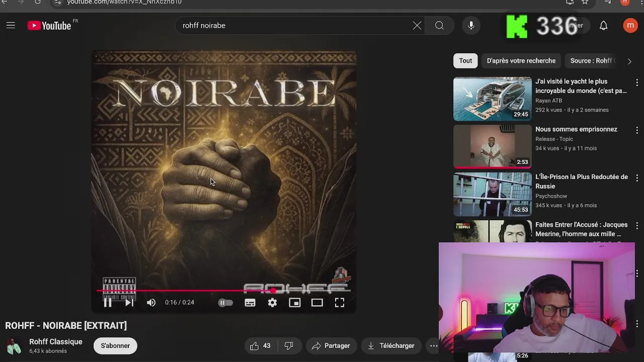Start voice search with microphone
The height and width of the screenshot is (362, 644).
click(471, 26)
